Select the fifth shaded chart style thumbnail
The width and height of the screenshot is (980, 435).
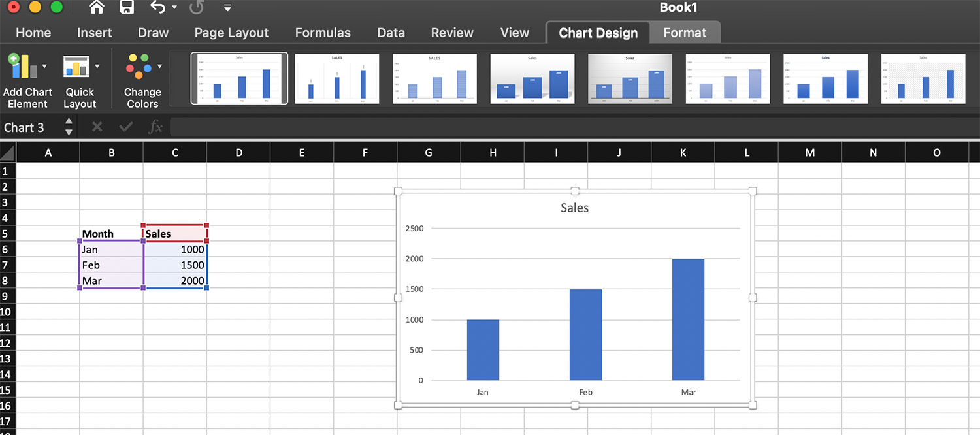(629, 78)
